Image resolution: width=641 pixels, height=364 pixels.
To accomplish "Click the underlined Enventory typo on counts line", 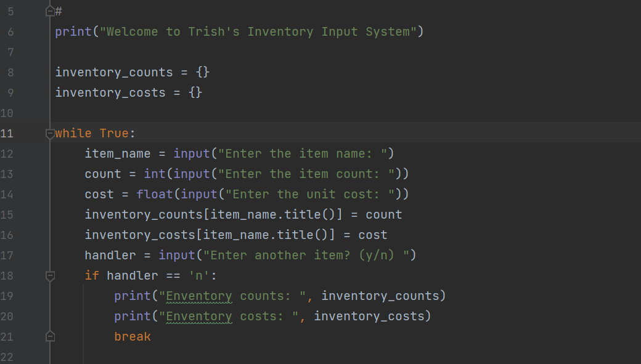I will (197, 296).
